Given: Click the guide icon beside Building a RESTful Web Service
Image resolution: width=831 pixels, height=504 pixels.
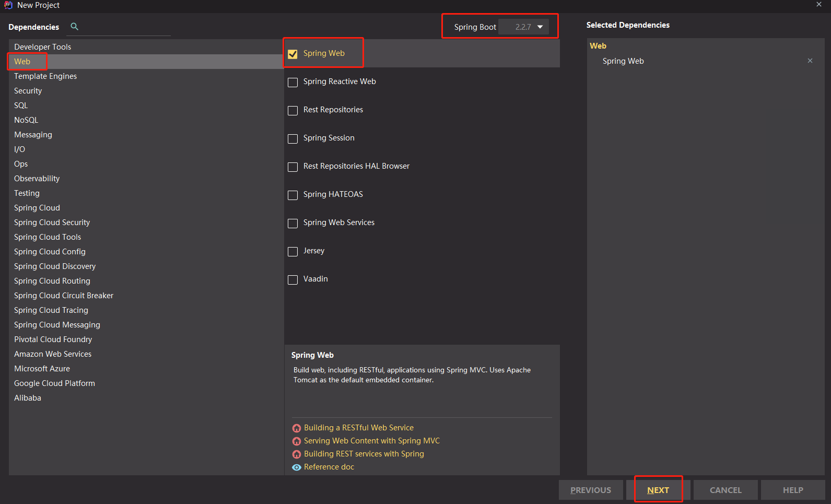Looking at the screenshot, I should tap(297, 428).
